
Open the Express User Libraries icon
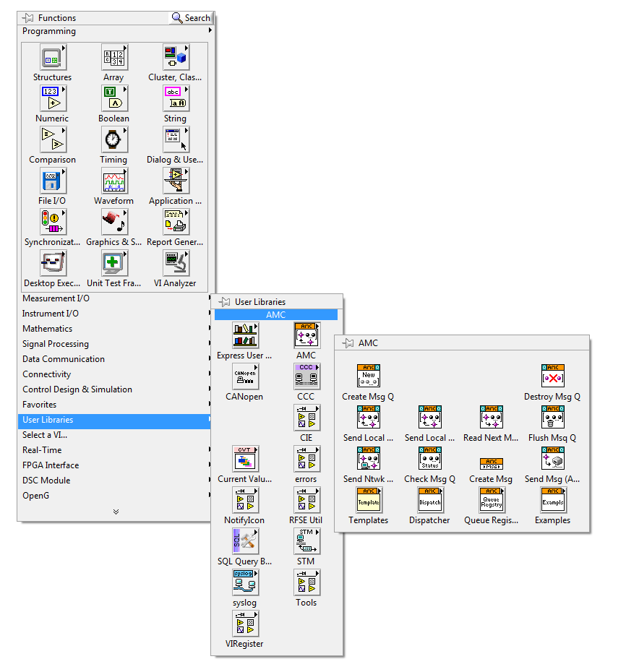245,335
